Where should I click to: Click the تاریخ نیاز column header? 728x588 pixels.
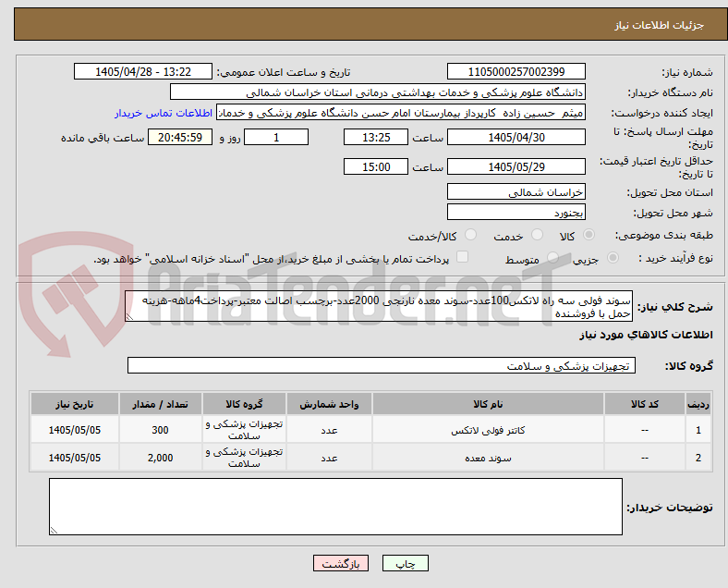click(75, 404)
